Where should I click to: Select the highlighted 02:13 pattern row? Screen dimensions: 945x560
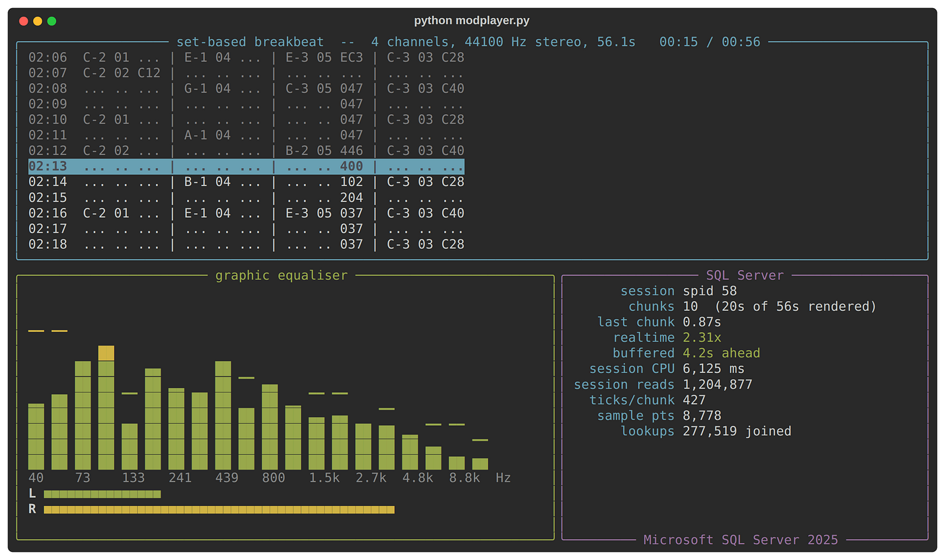[246, 167]
